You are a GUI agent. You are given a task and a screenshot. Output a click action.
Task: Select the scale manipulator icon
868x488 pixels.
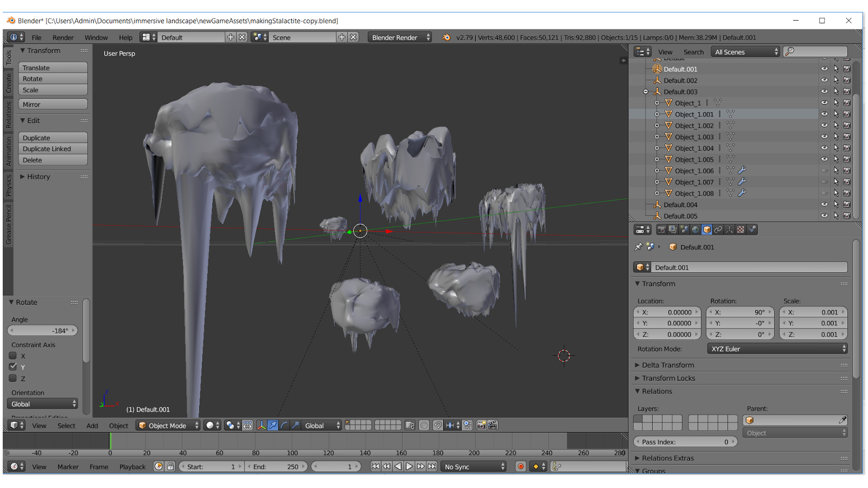coord(295,426)
